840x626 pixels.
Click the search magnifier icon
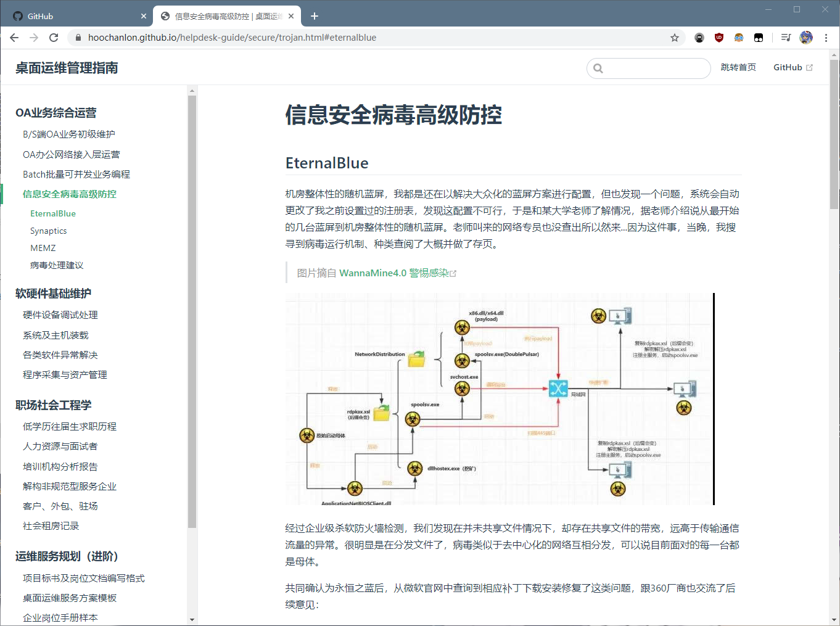coord(598,68)
